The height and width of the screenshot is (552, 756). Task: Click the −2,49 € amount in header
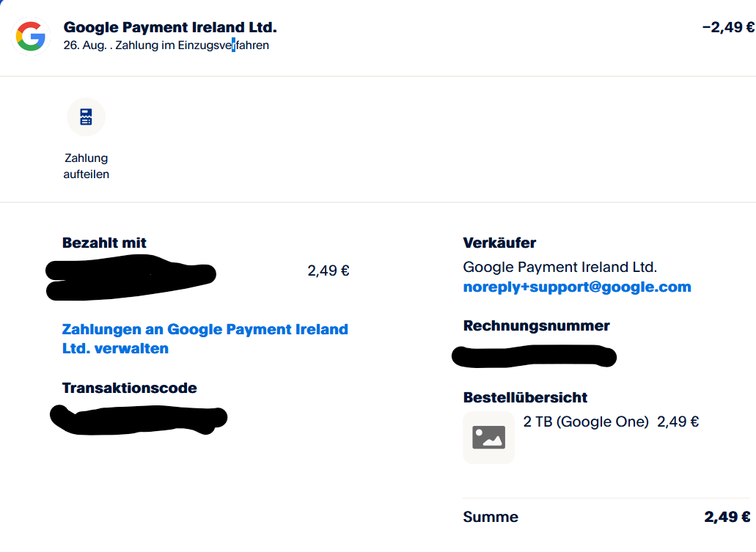pyautogui.click(x=727, y=28)
